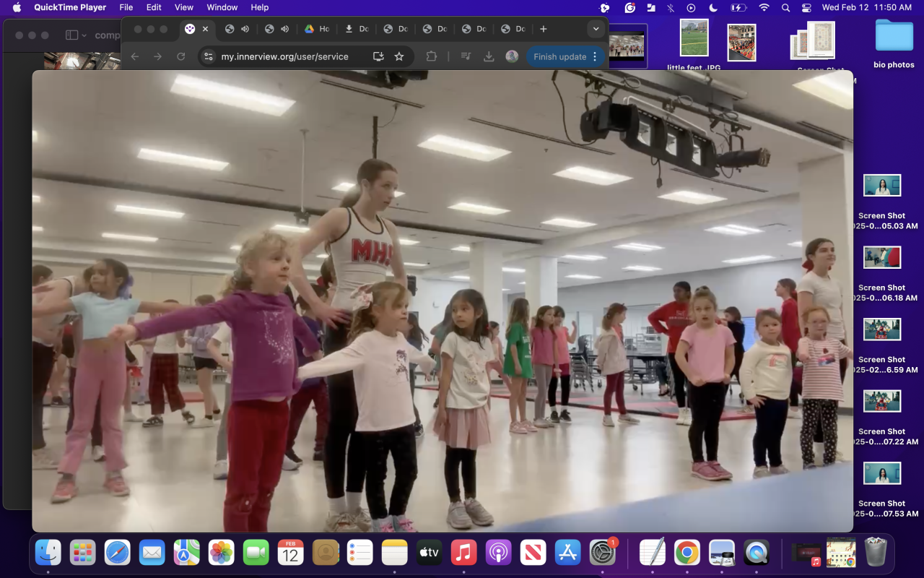This screenshot has height=578, width=924.
Task: View site information icon in address bar
Action: click(x=209, y=56)
